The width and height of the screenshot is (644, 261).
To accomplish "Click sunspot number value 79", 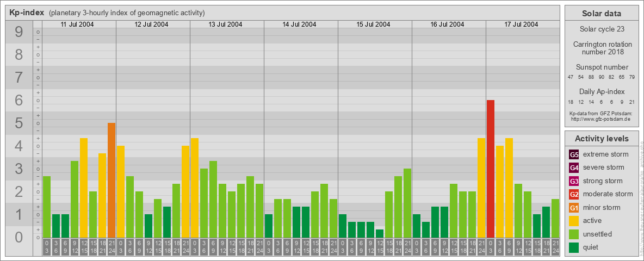I will coord(632,77).
